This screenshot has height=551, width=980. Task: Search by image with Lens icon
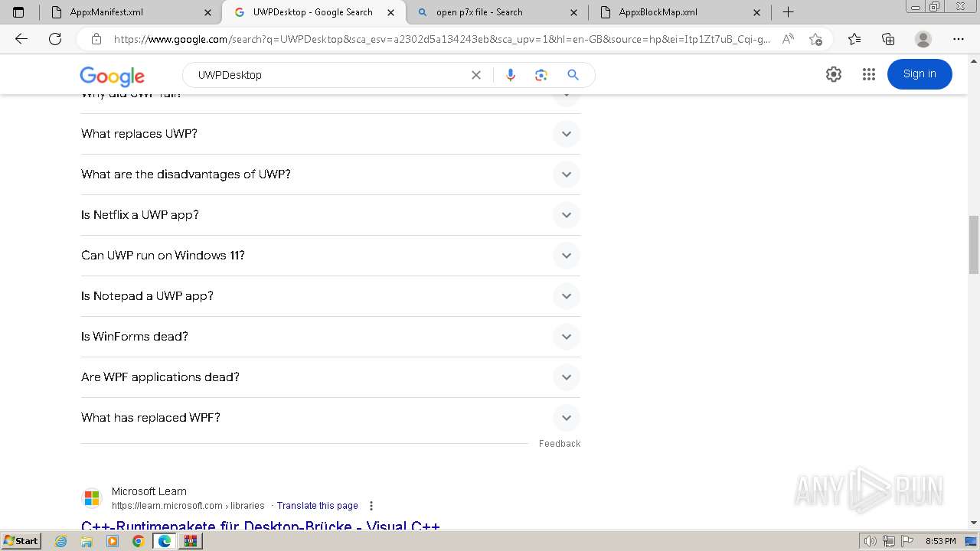541,75
